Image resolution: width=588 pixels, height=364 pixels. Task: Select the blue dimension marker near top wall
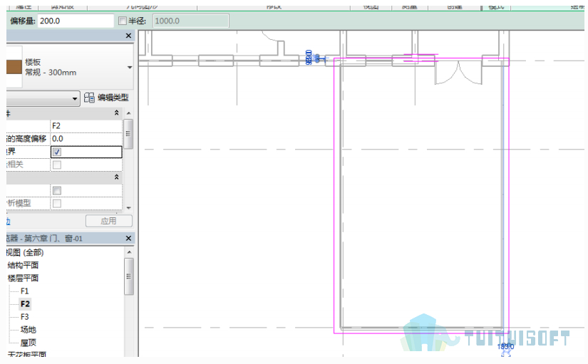click(x=315, y=58)
